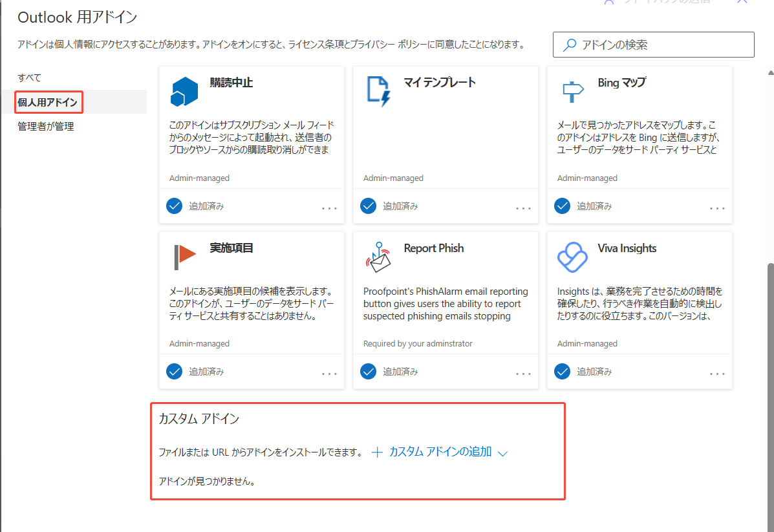The image size is (774, 532).
Task: Click the カスタム アドインの追加 link
Action: (x=440, y=452)
